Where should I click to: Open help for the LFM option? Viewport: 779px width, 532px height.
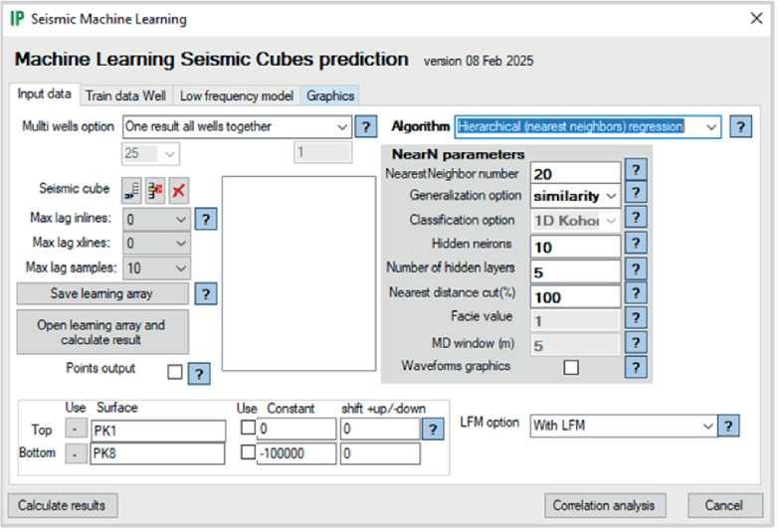coord(729,426)
